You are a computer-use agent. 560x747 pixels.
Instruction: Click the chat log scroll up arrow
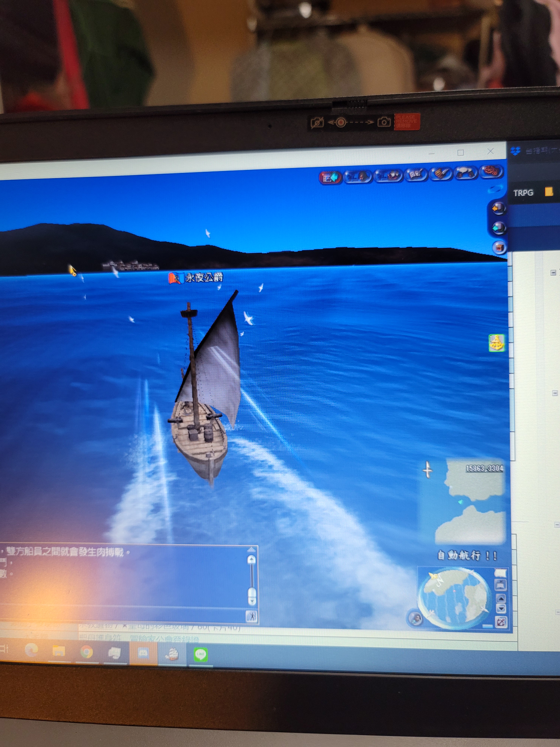click(252, 560)
